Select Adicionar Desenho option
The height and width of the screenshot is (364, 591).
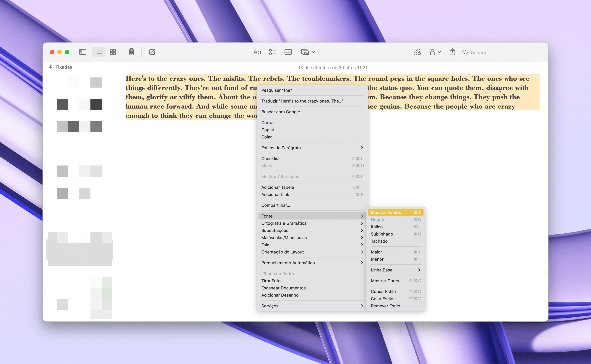(312, 295)
